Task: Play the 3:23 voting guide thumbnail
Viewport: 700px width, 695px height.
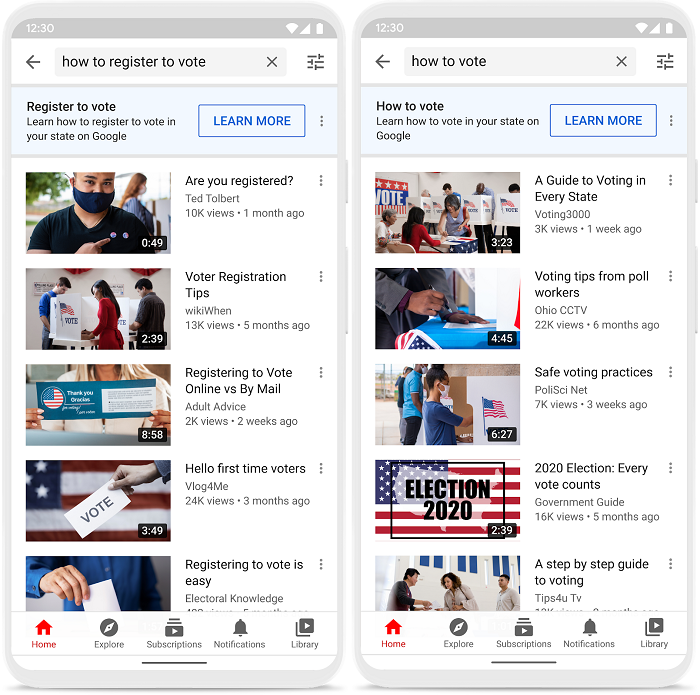Action: point(447,212)
